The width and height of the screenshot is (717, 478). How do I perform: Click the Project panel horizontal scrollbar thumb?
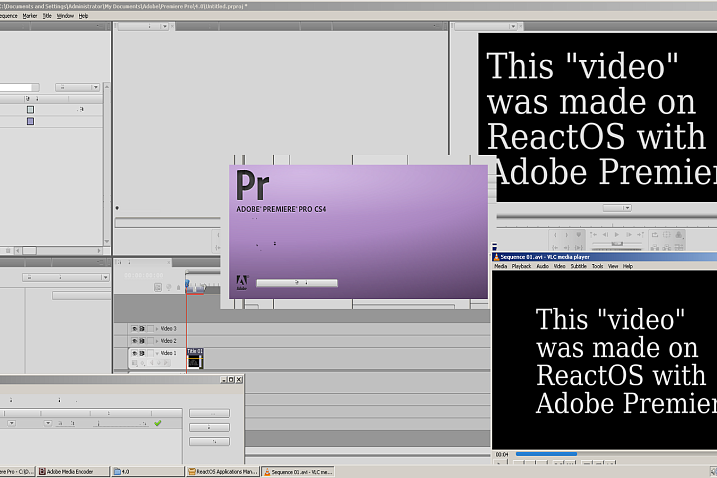(x=29, y=251)
